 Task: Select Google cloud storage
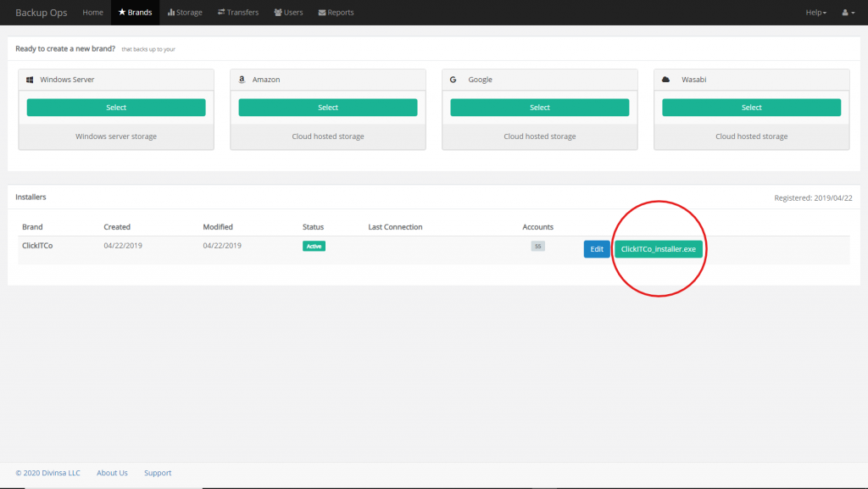[x=540, y=108]
